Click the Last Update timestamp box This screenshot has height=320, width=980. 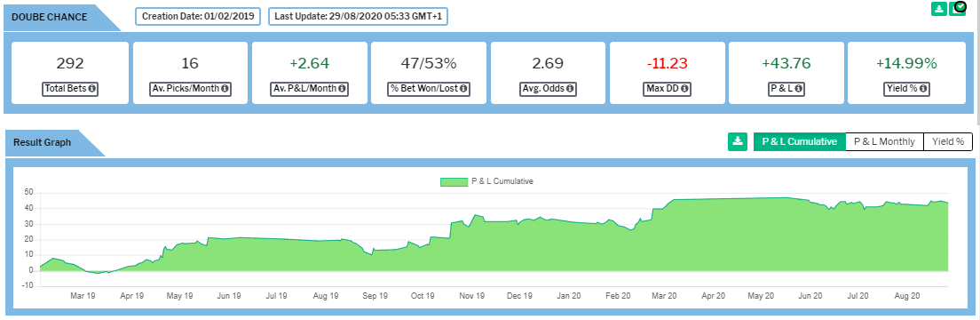point(358,16)
